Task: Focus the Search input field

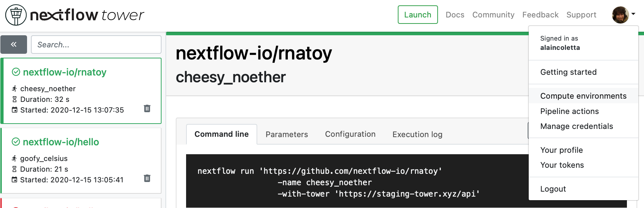Action: tap(96, 45)
